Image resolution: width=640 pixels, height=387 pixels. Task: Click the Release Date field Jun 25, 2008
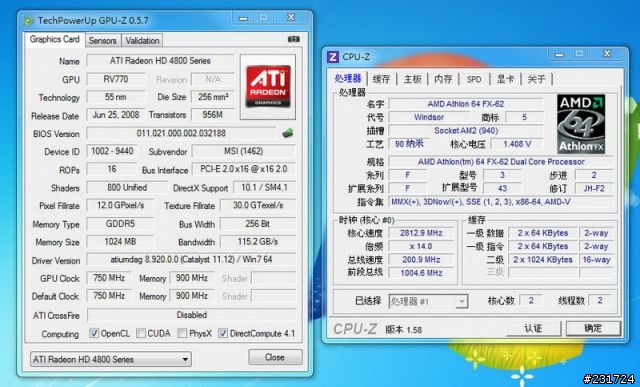[x=116, y=115]
